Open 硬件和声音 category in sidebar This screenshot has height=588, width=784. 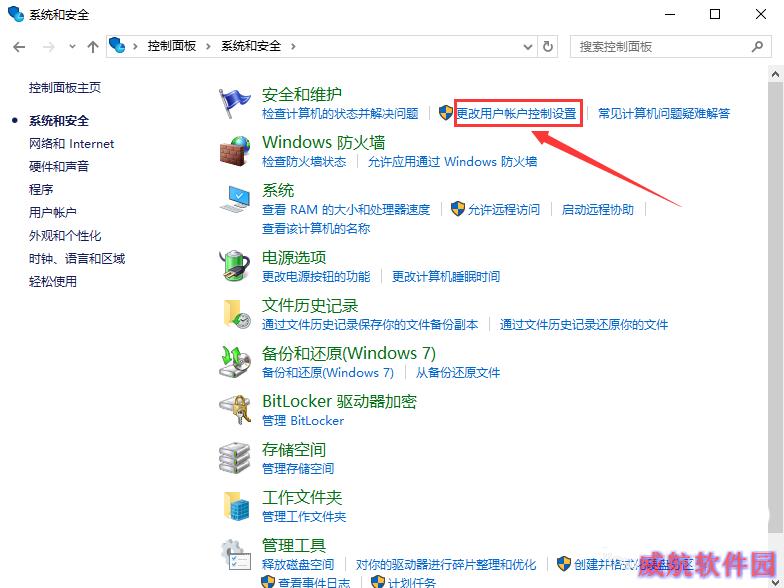[59, 166]
